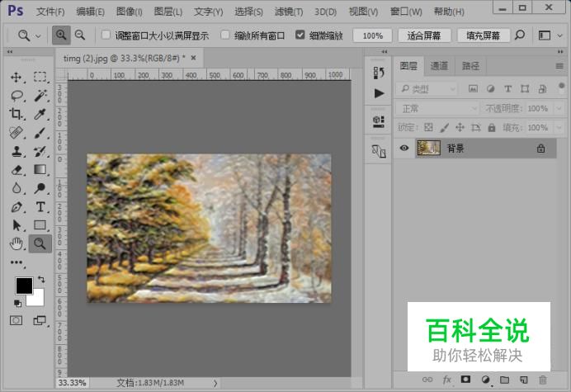Image resolution: width=571 pixels, height=392 pixels.
Task: Create a new layer group folder
Action: click(x=504, y=380)
